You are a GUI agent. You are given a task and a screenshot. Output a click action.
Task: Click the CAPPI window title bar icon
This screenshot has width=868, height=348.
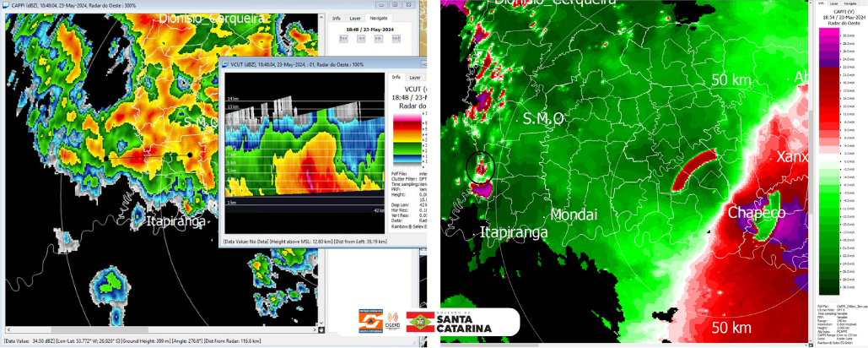[x=7, y=4]
